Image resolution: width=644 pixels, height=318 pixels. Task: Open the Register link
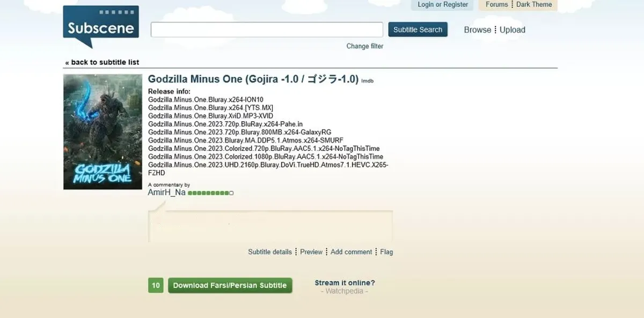456,4
